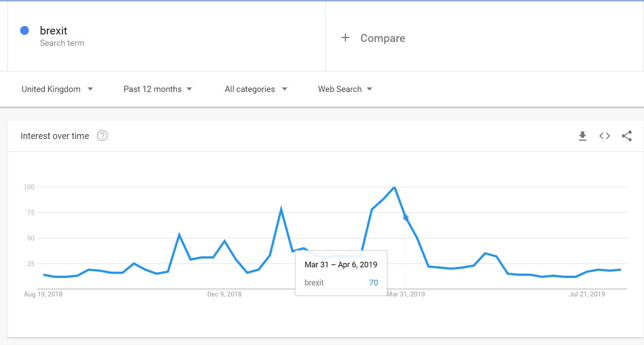The height and width of the screenshot is (345, 644).
Task: Expand the All categories dropdown
Action: 256,89
